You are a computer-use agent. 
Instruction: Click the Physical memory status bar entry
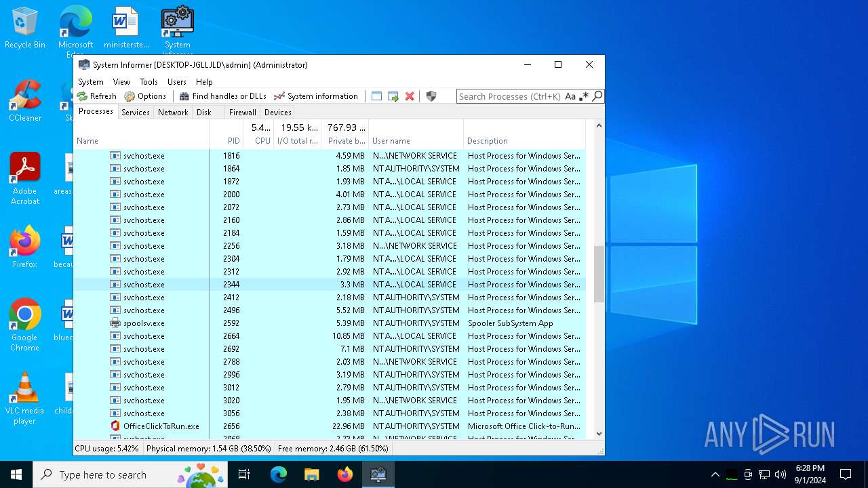coord(209,449)
